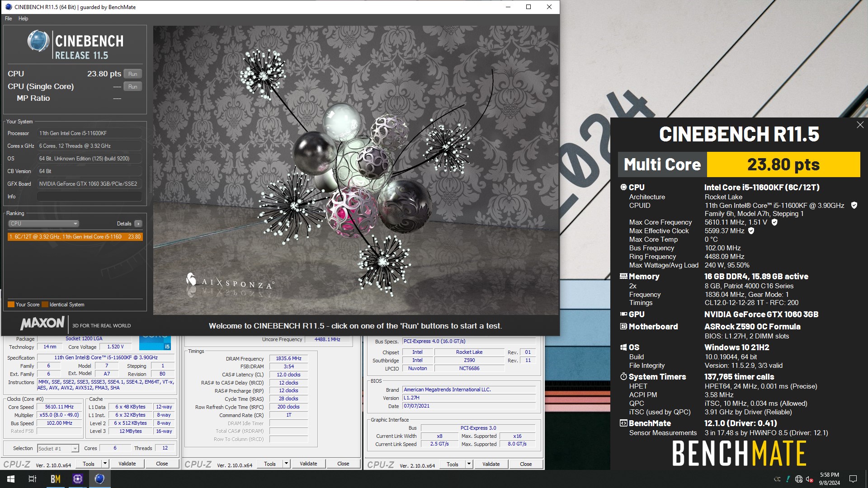Expand Tools dropdown arrow in left CPU-Z
This screenshot has width=868, height=488.
point(105,464)
